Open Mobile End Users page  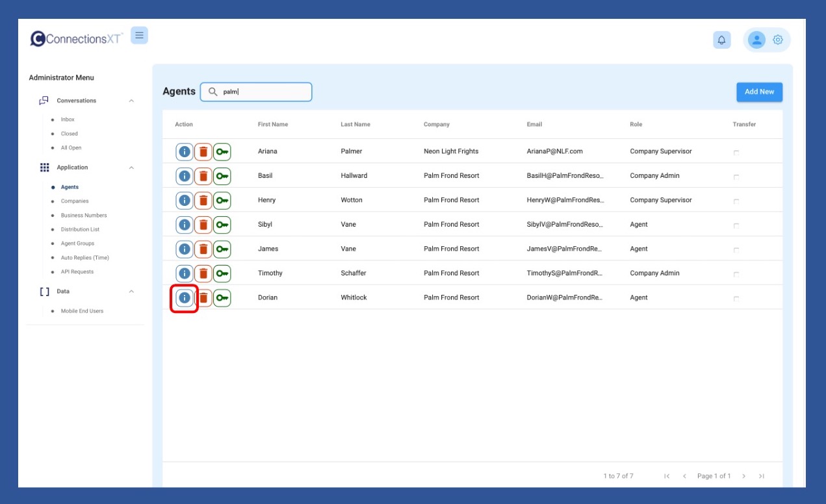[82, 311]
